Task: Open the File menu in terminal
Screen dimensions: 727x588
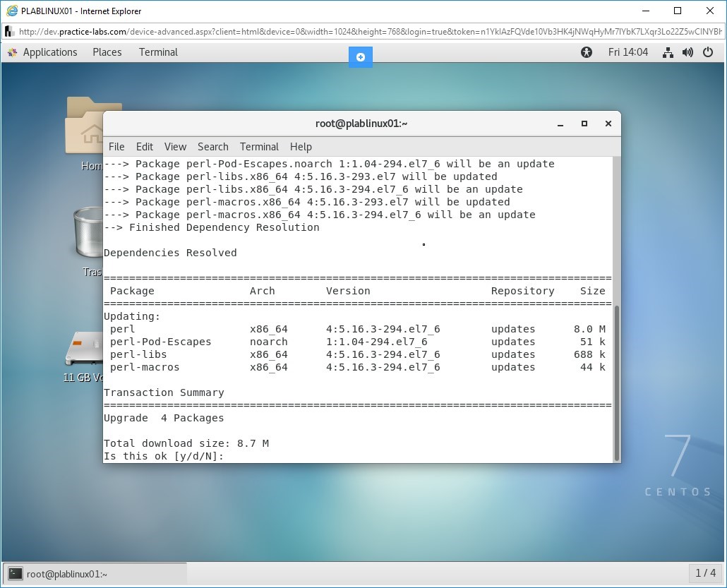Action: (x=116, y=147)
